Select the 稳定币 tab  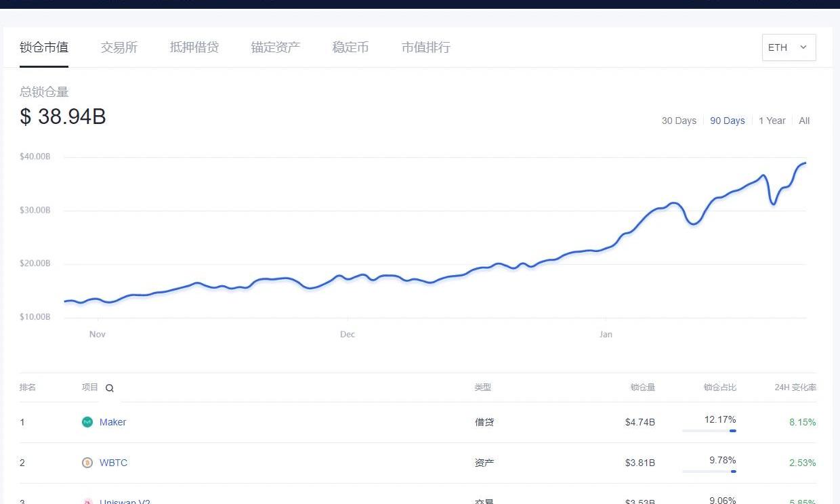coord(351,47)
